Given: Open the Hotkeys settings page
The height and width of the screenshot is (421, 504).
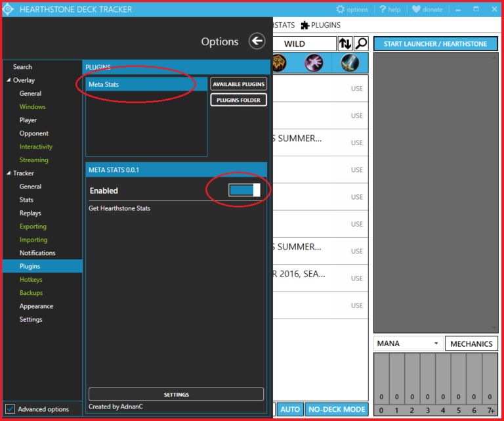Looking at the screenshot, I should (x=31, y=280).
